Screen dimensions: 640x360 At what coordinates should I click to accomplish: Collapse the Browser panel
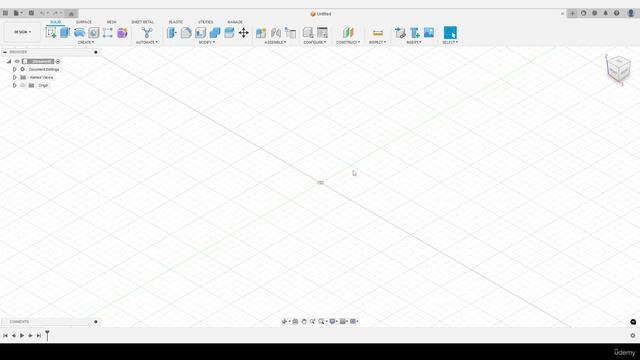click(5, 52)
